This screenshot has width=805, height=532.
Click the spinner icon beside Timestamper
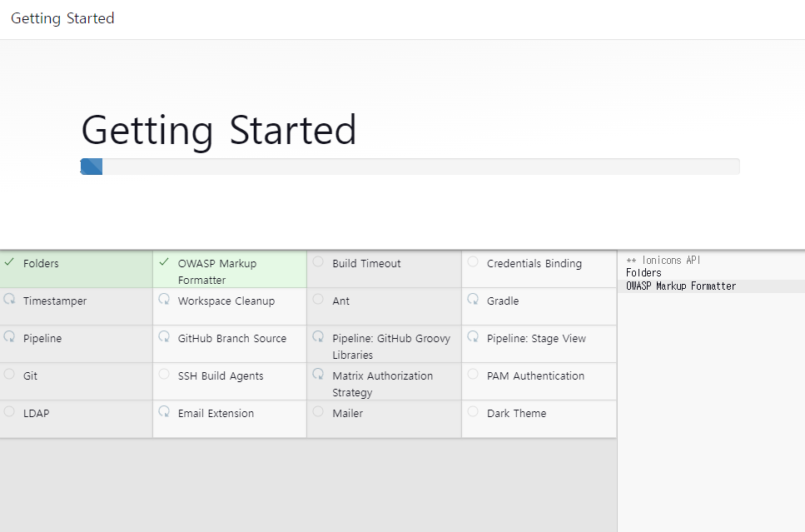tap(9, 299)
